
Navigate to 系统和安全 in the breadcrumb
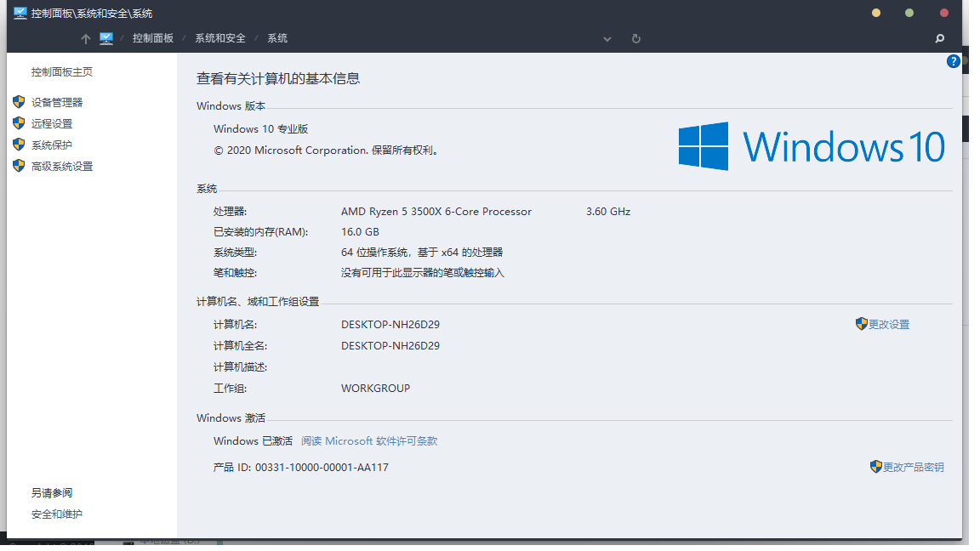click(220, 38)
